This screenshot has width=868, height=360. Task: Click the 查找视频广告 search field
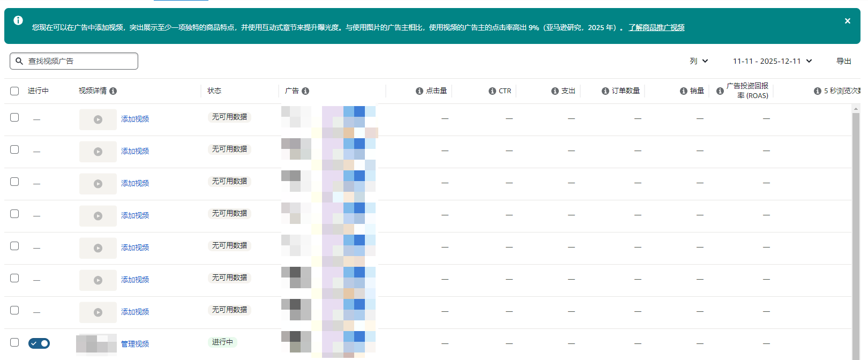74,61
